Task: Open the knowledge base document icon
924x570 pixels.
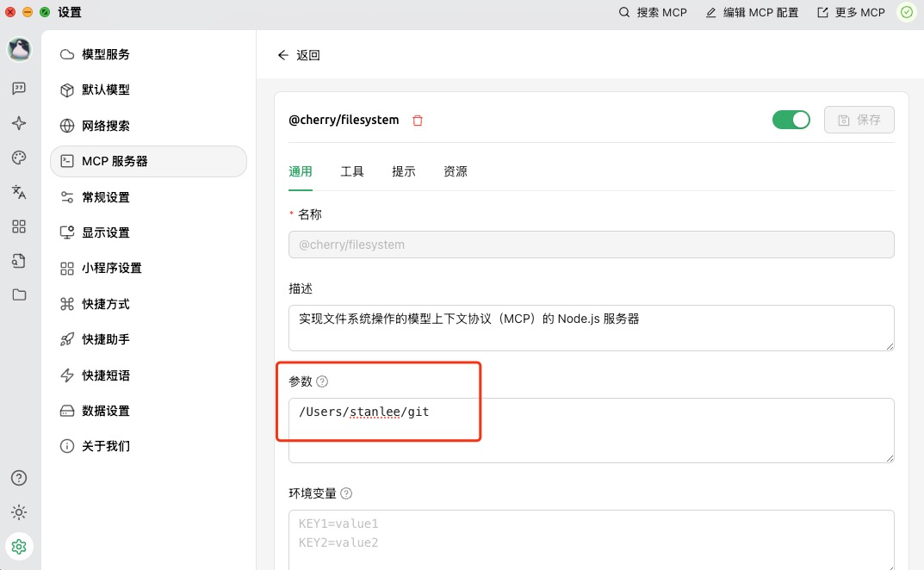Action: (19, 261)
